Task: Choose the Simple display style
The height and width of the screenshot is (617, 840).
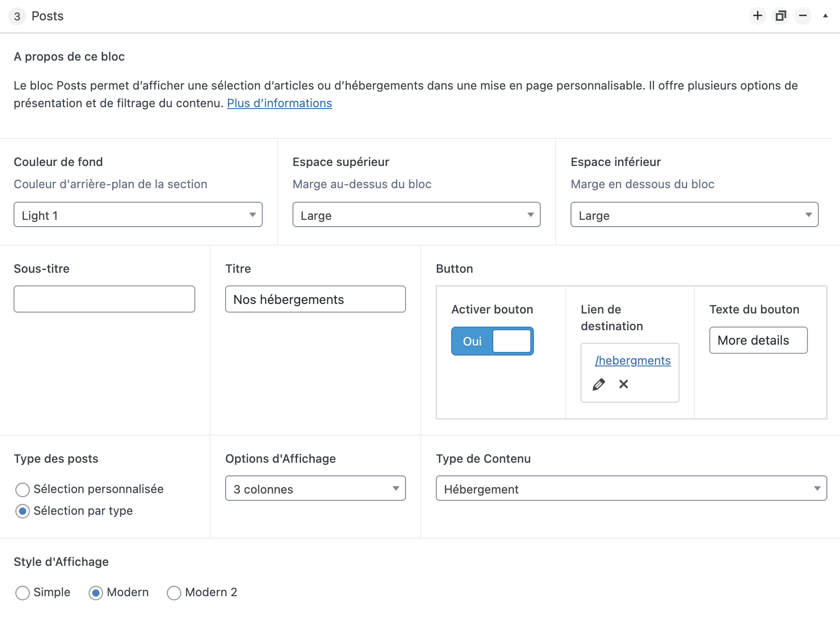Action: (x=23, y=593)
